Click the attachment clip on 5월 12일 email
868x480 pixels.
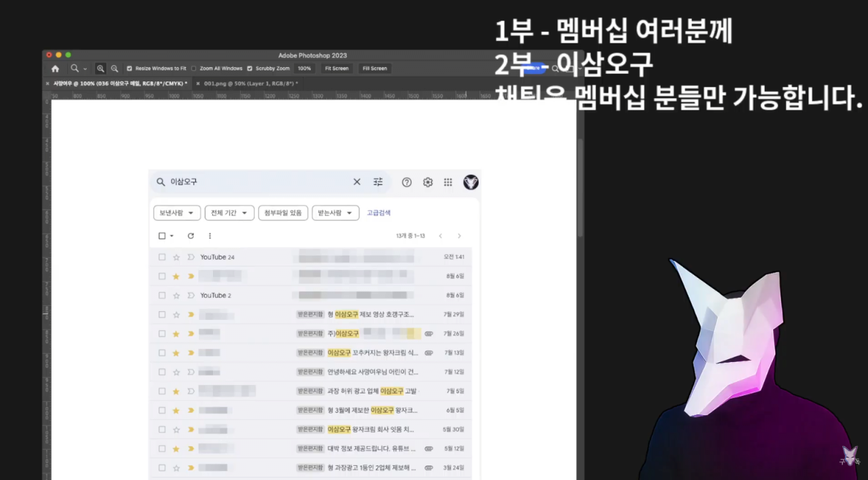(429, 448)
